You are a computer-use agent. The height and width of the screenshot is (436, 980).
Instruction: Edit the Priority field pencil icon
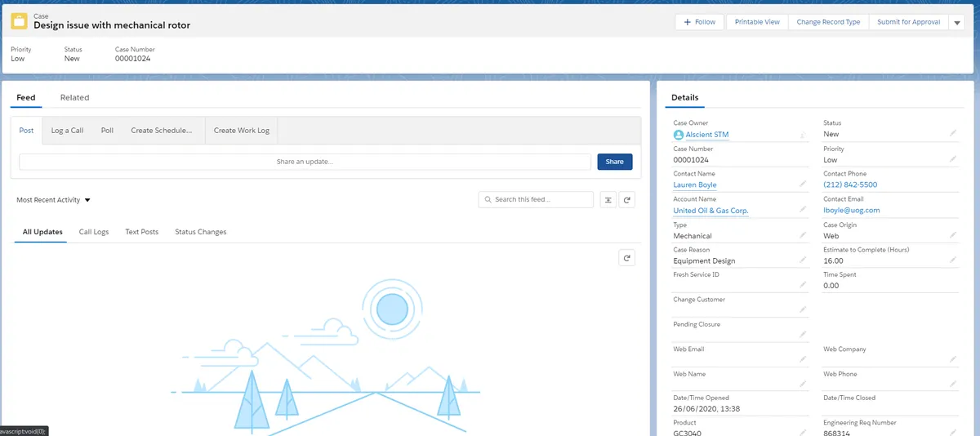953,159
